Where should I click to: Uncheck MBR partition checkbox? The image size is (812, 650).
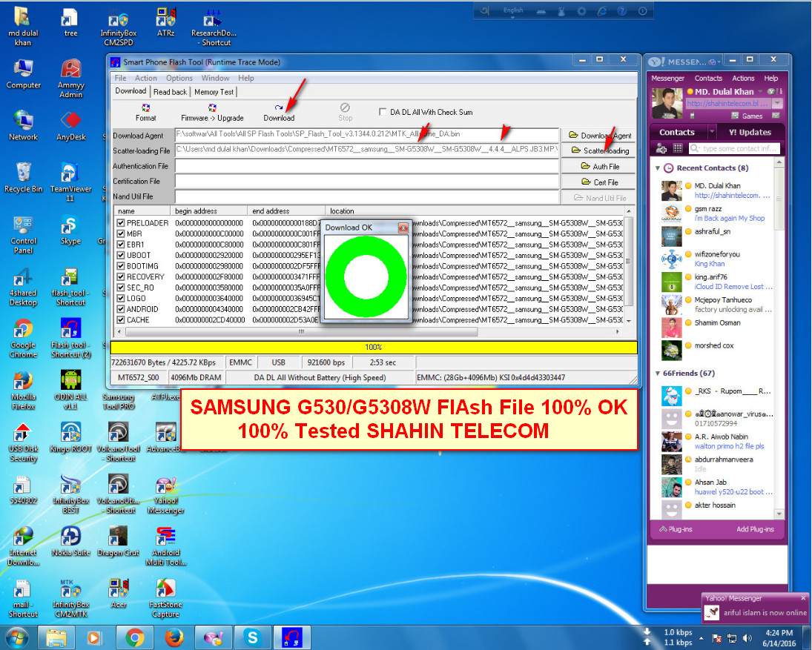coord(121,234)
